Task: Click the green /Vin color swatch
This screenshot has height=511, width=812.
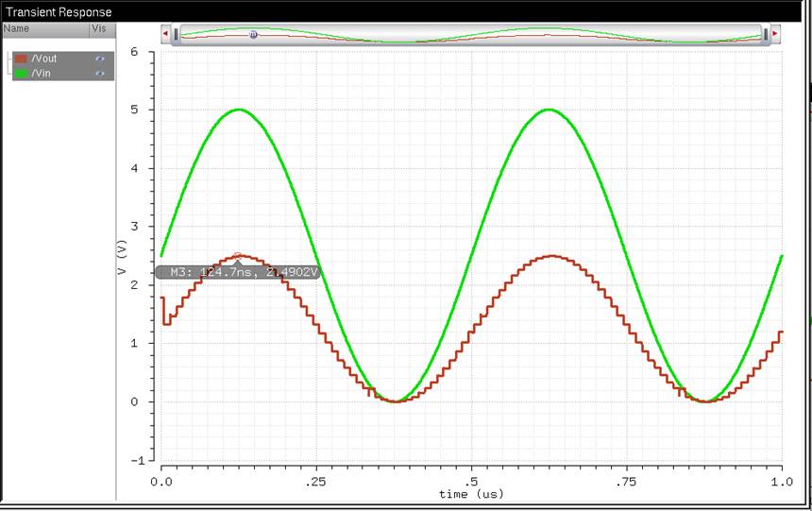Action: coord(21,73)
